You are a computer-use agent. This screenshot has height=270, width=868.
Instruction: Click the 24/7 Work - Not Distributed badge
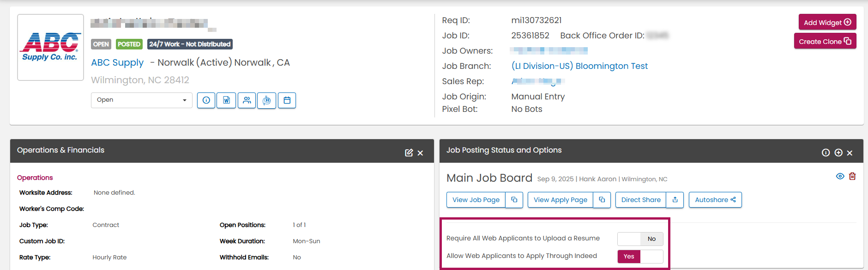point(190,44)
